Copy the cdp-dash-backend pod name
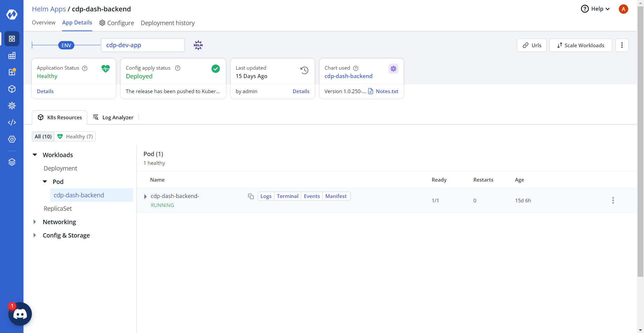Screen dimensions: 644x333 [251, 196]
